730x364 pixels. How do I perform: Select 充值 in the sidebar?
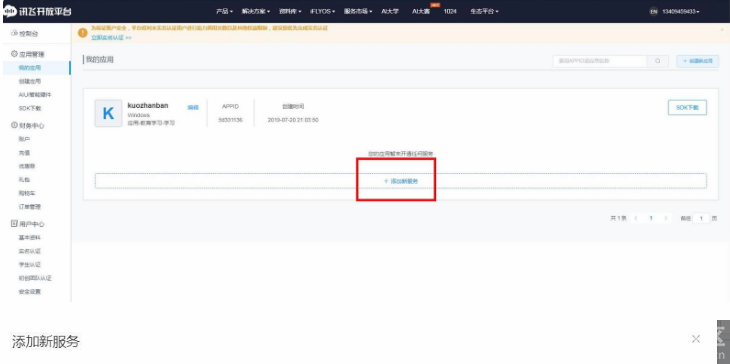point(24,153)
